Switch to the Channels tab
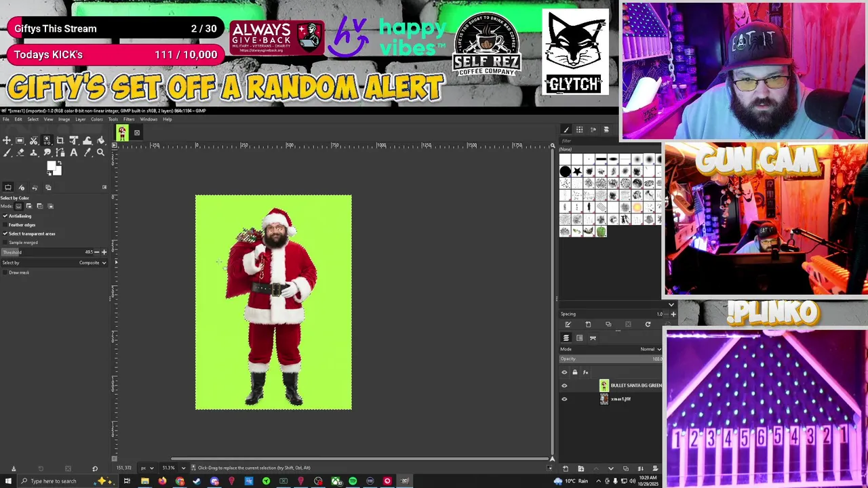The height and width of the screenshot is (488, 868). coord(579,338)
